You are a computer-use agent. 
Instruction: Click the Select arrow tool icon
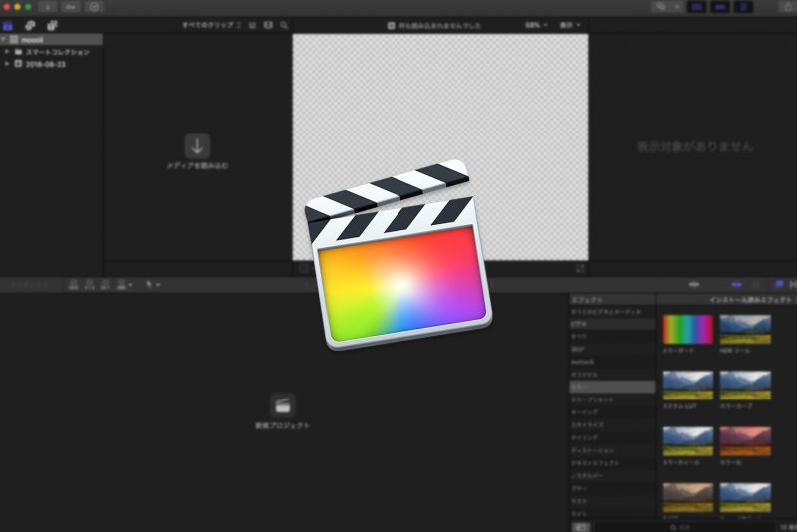(x=149, y=285)
